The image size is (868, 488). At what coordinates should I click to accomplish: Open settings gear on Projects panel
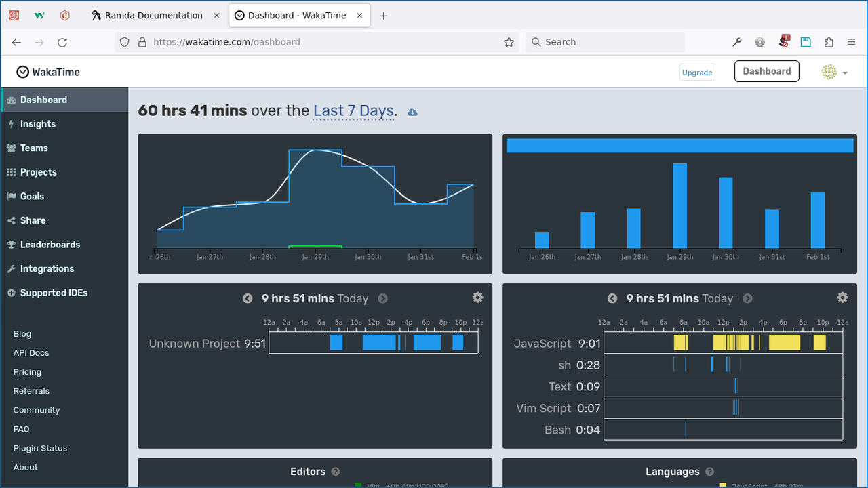coord(477,297)
